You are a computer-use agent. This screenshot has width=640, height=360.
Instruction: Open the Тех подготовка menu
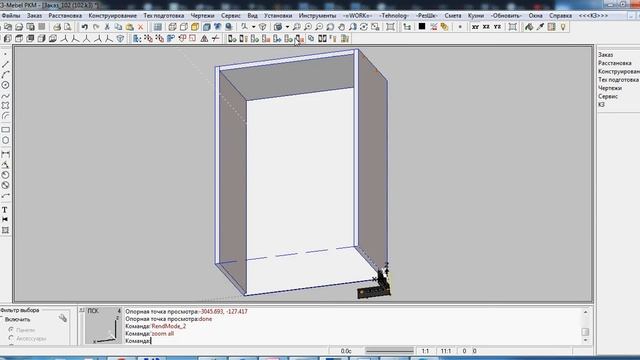[x=163, y=16]
